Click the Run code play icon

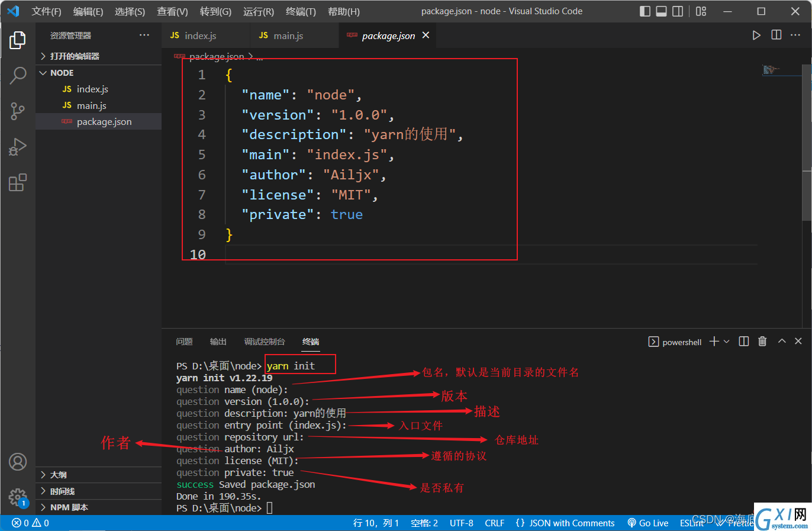click(756, 36)
